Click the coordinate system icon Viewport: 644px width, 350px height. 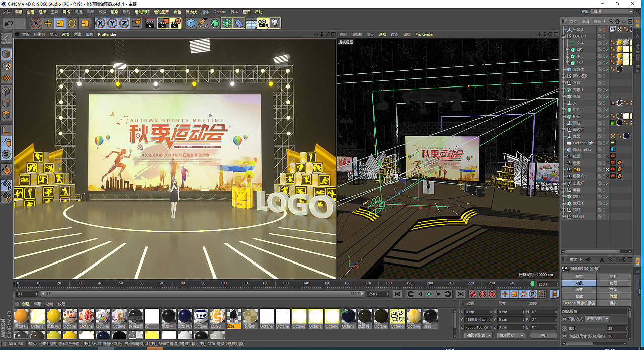click(x=136, y=23)
